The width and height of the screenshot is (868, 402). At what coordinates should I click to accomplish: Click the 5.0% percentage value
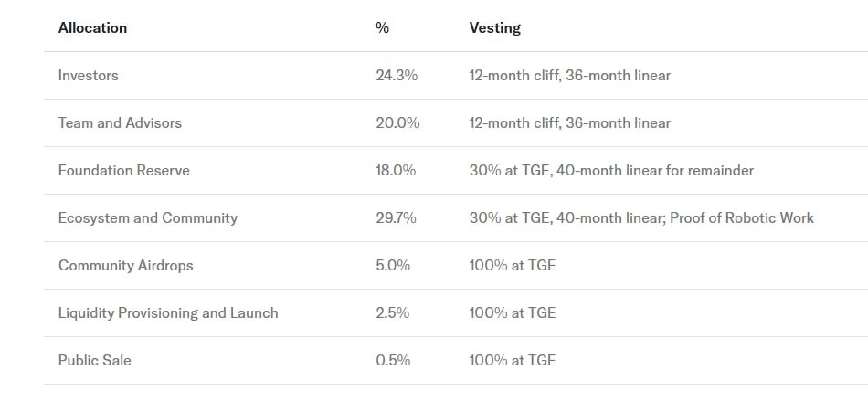point(393,265)
